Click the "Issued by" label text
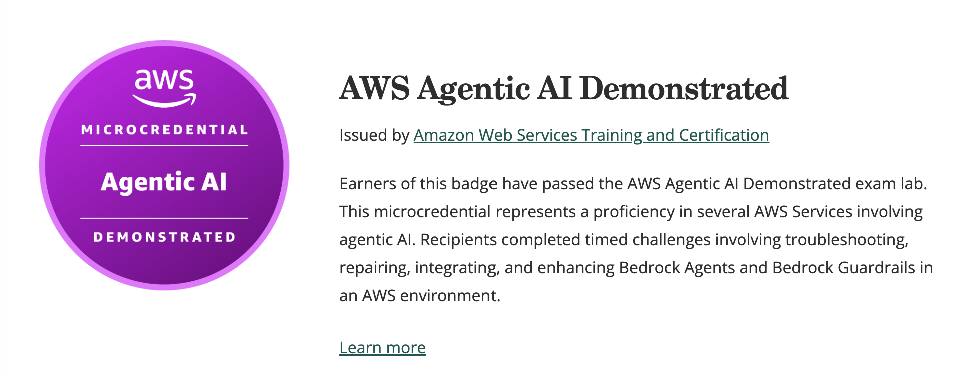The image size is (980, 376). [x=374, y=135]
